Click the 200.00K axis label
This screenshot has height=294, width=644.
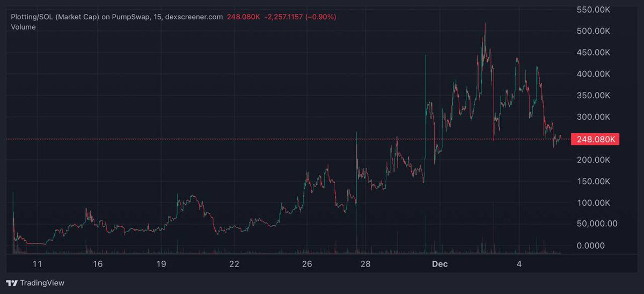pos(592,160)
